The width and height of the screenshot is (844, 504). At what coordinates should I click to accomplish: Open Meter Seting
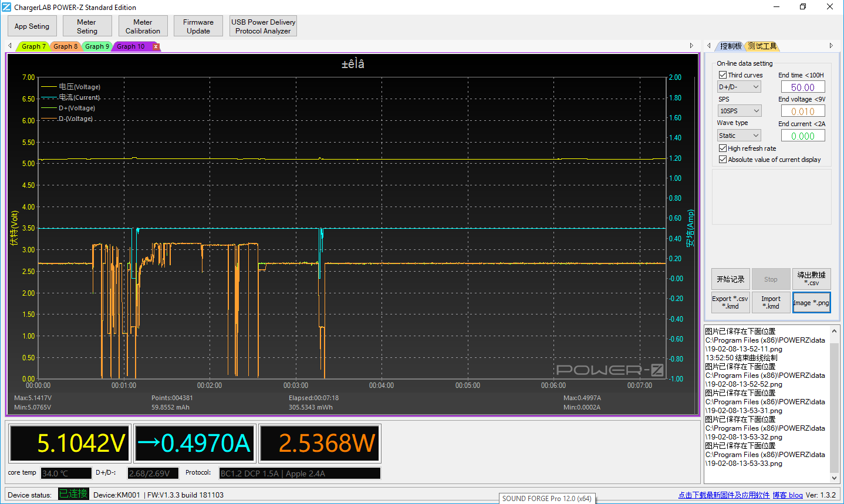87,26
